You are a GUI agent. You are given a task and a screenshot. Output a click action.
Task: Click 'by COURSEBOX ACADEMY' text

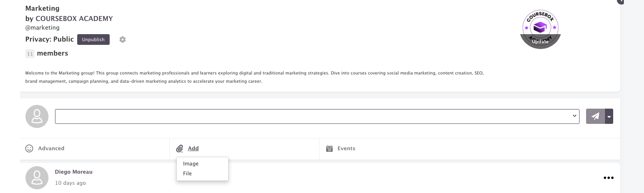pos(69,19)
